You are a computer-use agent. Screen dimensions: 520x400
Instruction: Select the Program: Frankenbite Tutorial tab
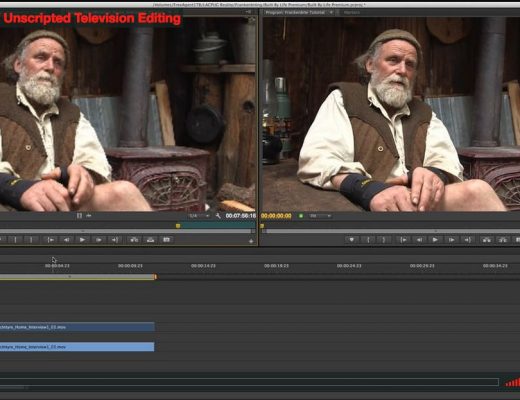pyautogui.click(x=295, y=12)
